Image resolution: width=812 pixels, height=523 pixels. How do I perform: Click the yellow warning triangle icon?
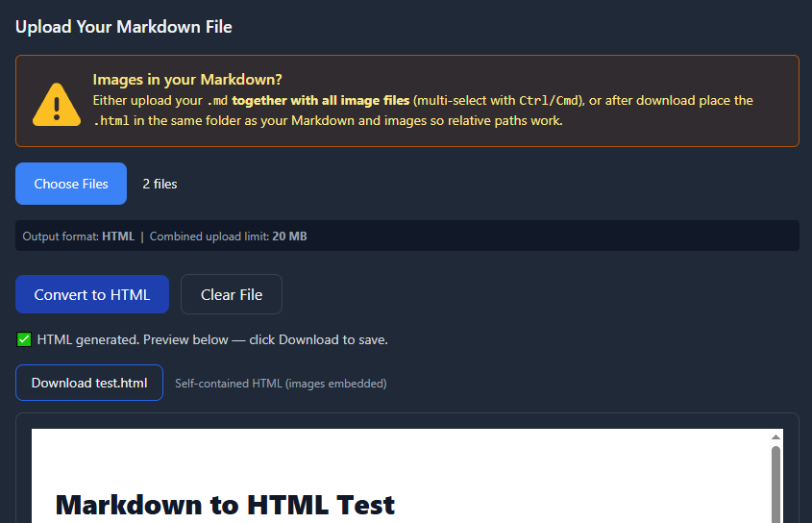57,104
